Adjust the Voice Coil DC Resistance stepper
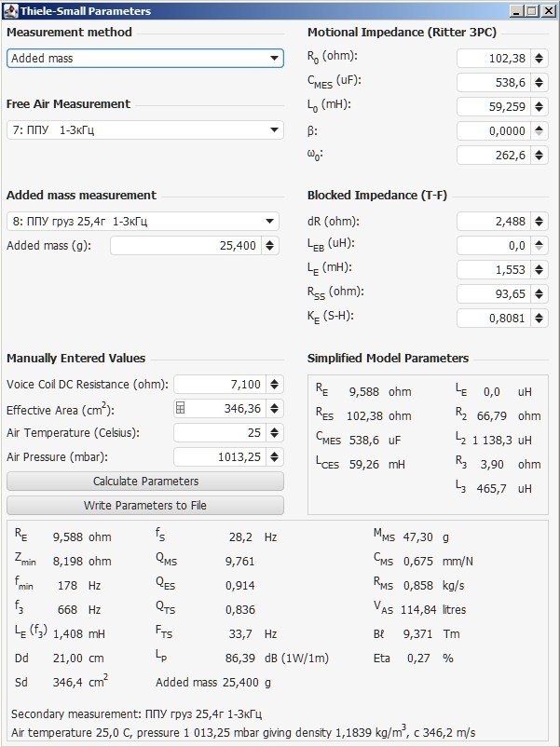The height and width of the screenshot is (747, 560). tap(274, 384)
